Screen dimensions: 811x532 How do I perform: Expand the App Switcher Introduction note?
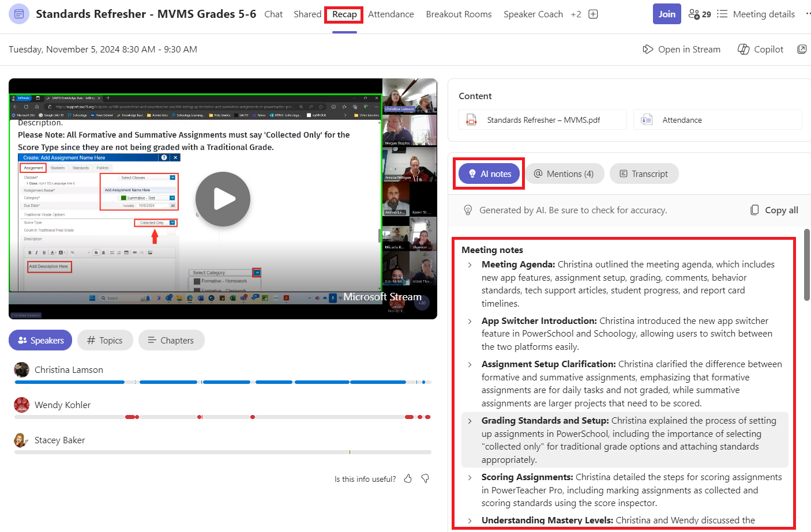[x=470, y=321]
